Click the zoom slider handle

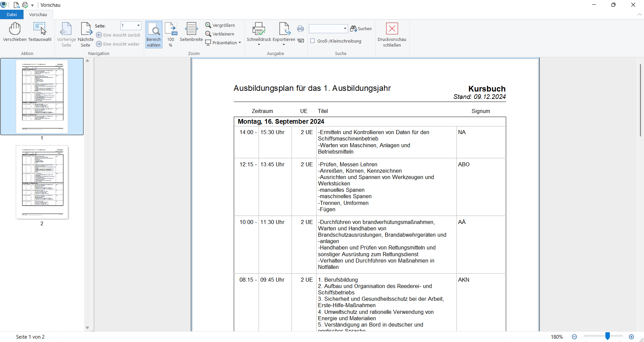tap(607, 337)
